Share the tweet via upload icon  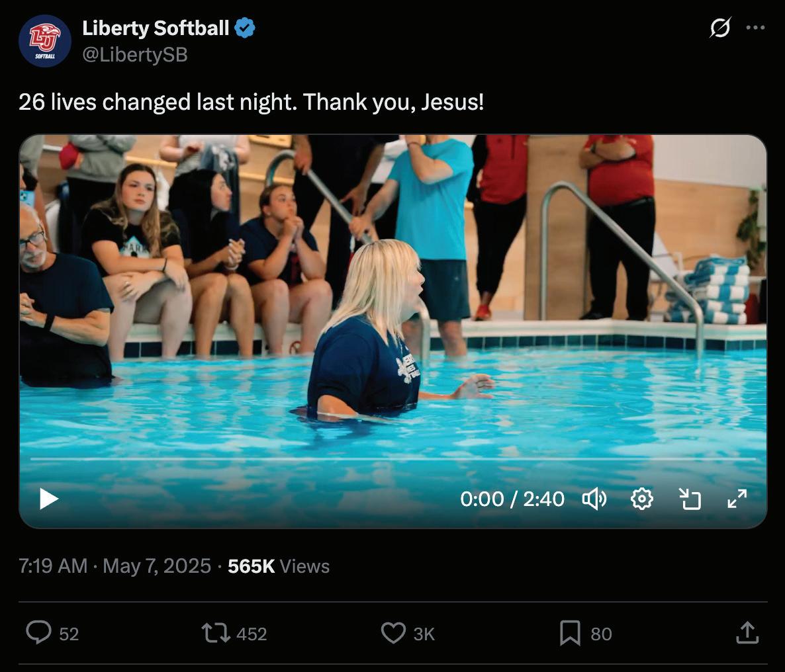point(747,632)
